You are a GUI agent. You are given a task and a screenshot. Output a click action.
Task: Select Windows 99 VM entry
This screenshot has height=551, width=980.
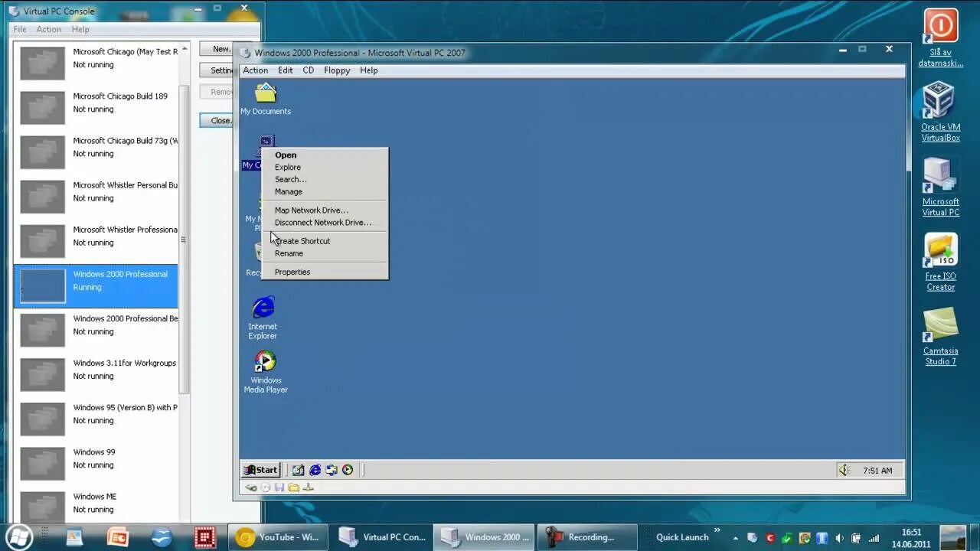[x=96, y=464]
